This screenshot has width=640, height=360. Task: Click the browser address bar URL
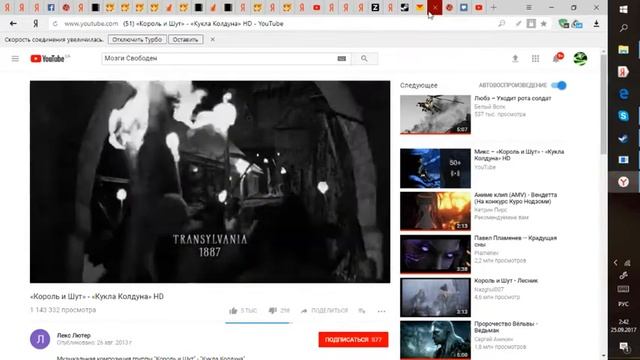pos(91,24)
